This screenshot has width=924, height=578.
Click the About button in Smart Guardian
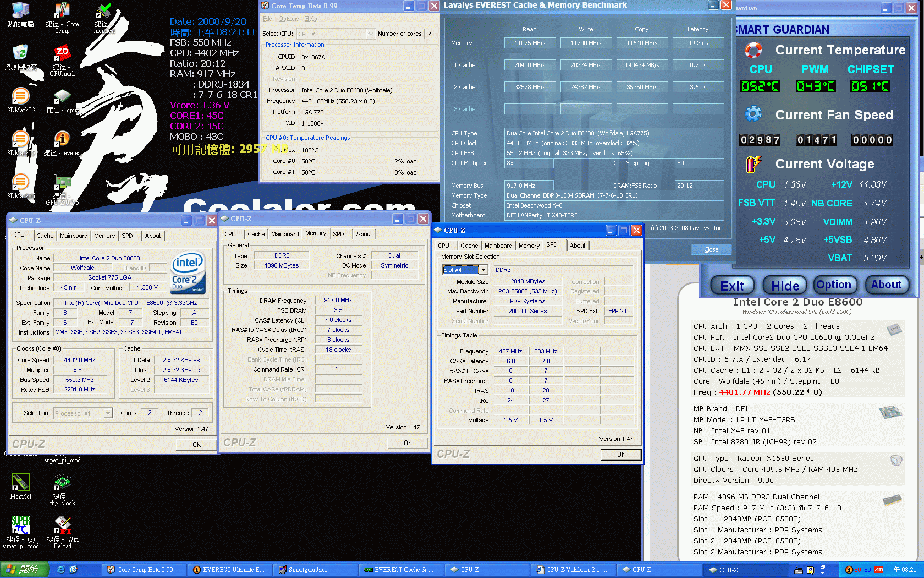886,285
